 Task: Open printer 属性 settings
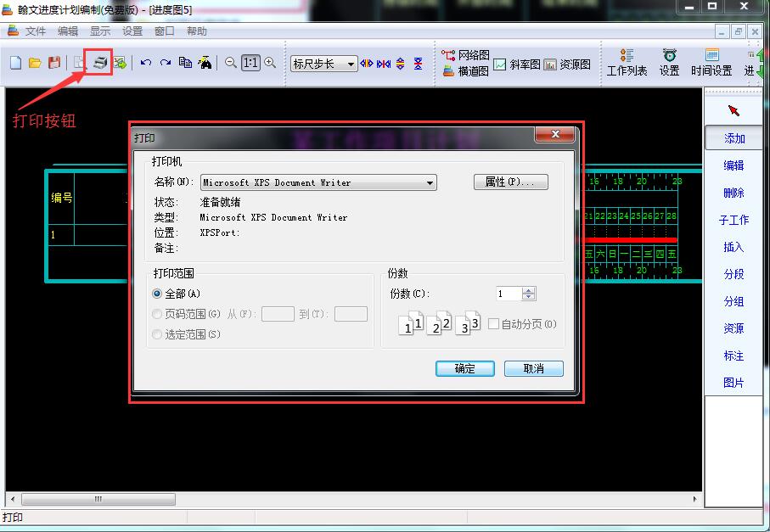point(510,182)
